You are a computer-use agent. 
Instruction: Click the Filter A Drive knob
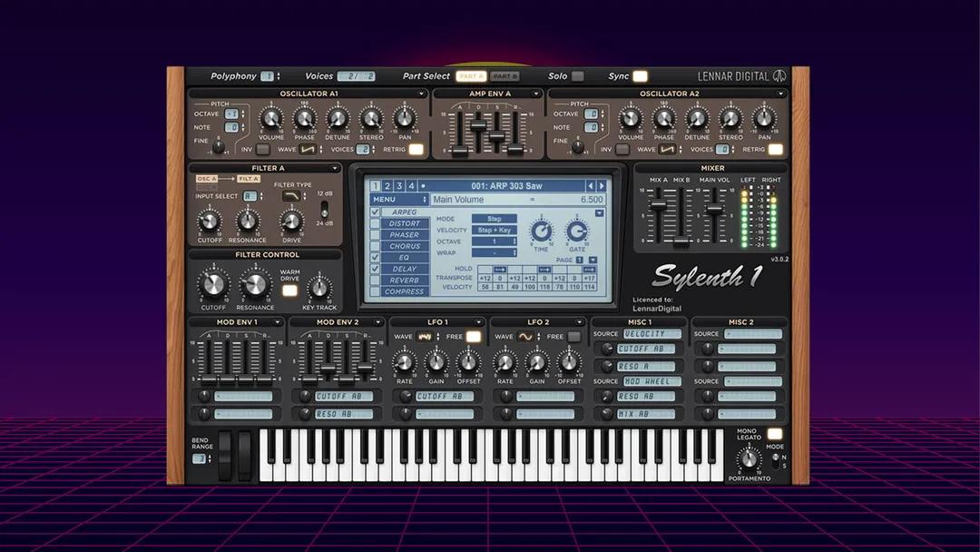click(x=290, y=222)
